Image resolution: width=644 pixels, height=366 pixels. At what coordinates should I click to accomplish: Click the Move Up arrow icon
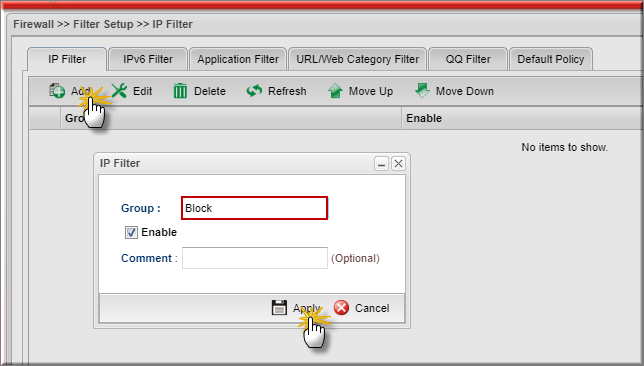[335, 91]
